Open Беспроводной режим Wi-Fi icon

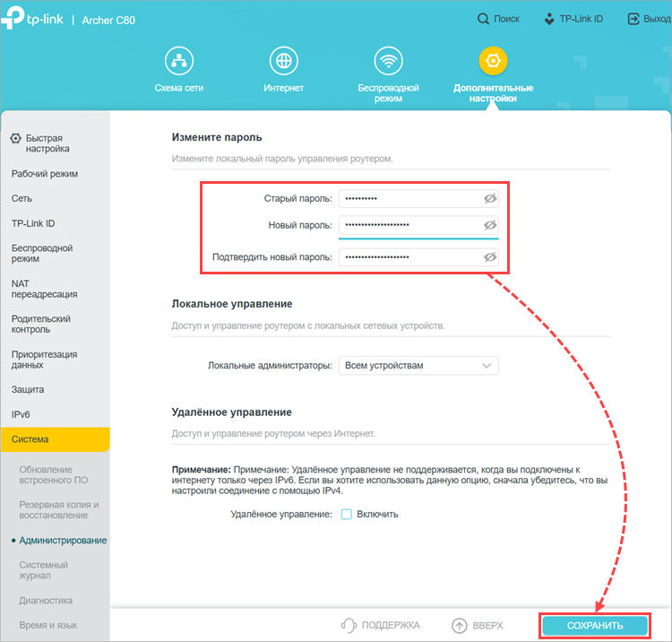[x=388, y=61]
